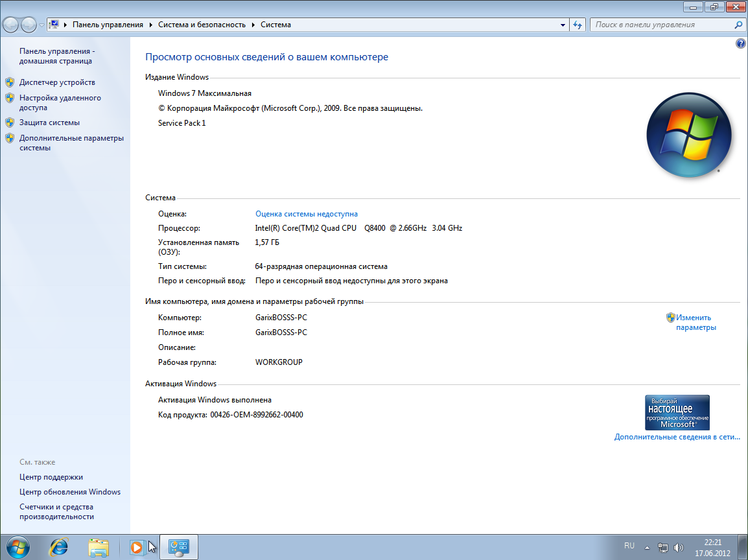Open Настройка удаленного доступа link
This screenshot has width=748, height=560.
60,102
